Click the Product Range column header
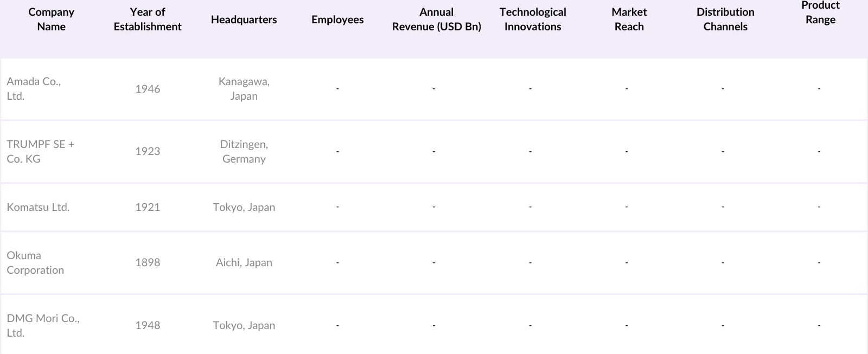868x354 pixels. [x=820, y=12]
